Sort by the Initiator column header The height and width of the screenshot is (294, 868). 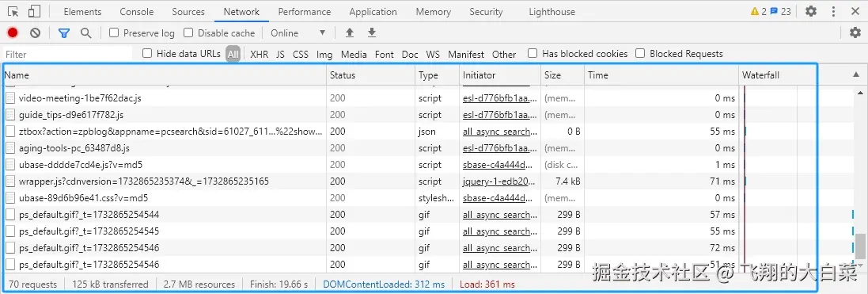[x=500, y=74]
